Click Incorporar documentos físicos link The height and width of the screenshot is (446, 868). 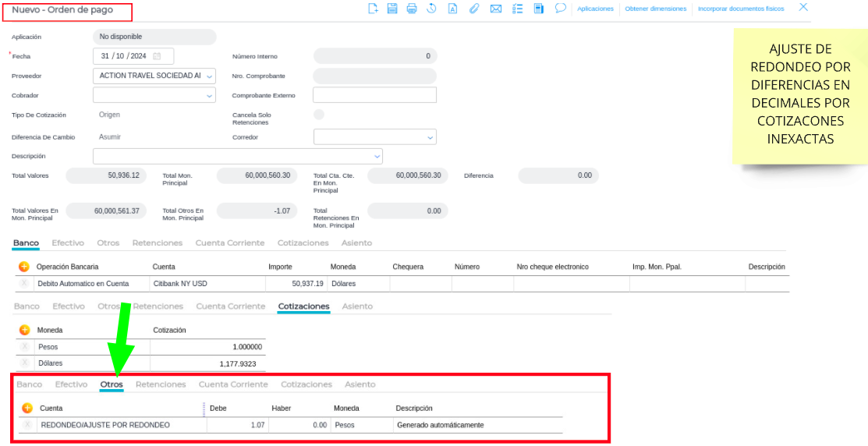741,9
